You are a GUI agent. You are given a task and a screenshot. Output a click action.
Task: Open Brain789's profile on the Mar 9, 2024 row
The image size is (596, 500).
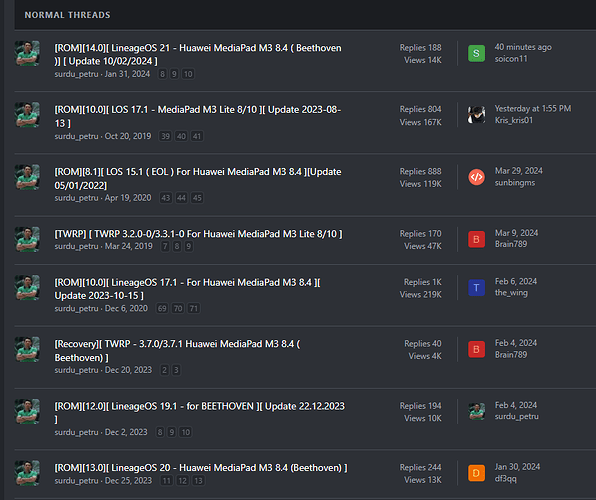point(511,244)
